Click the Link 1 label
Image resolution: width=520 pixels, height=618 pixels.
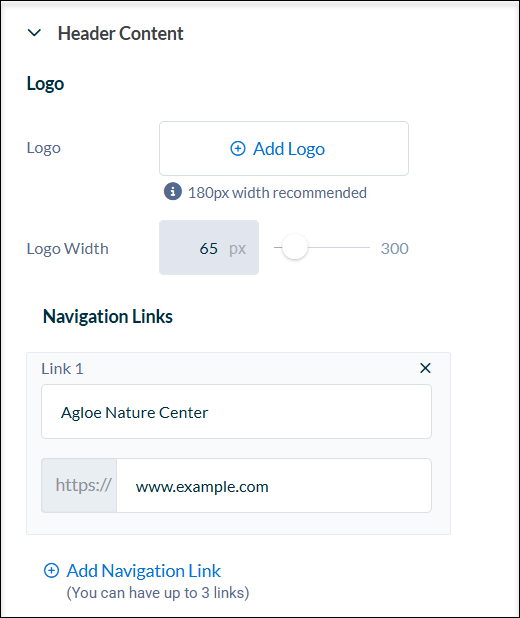(62, 369)
